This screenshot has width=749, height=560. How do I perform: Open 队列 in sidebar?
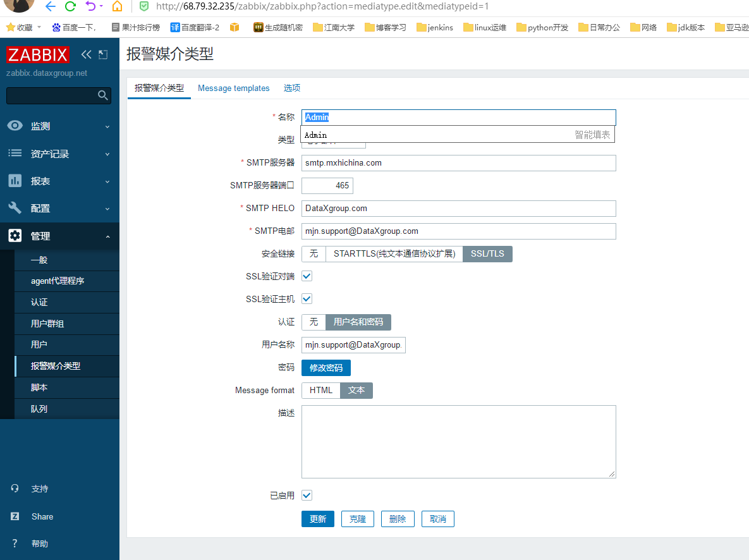click(67, 409)
